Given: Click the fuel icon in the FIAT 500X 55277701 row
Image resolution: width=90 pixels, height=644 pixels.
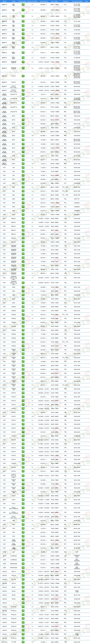Looking at the screenshot, I should (x=23, y=199).
